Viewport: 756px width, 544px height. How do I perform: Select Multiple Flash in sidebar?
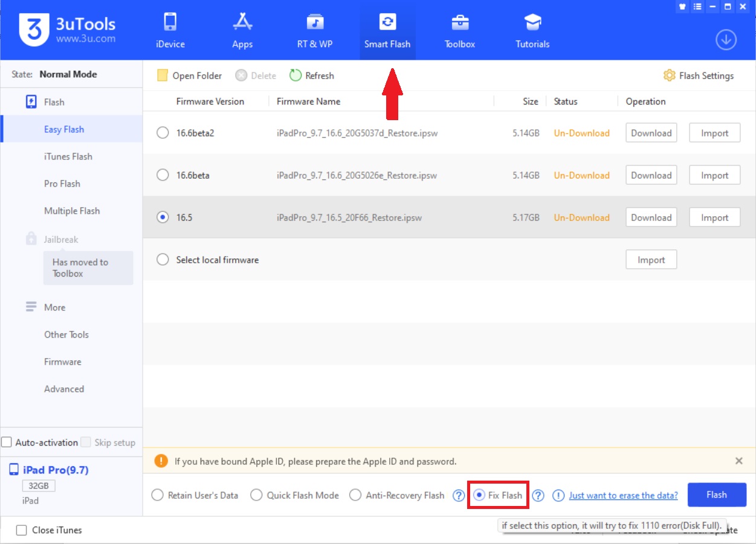72,211
